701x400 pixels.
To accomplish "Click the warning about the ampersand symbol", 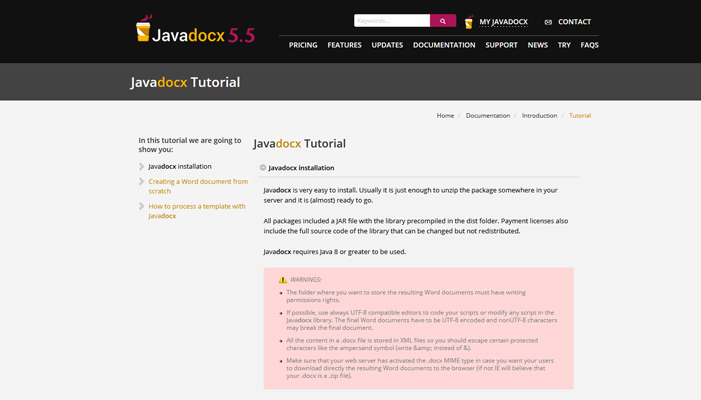I will 412,344.
